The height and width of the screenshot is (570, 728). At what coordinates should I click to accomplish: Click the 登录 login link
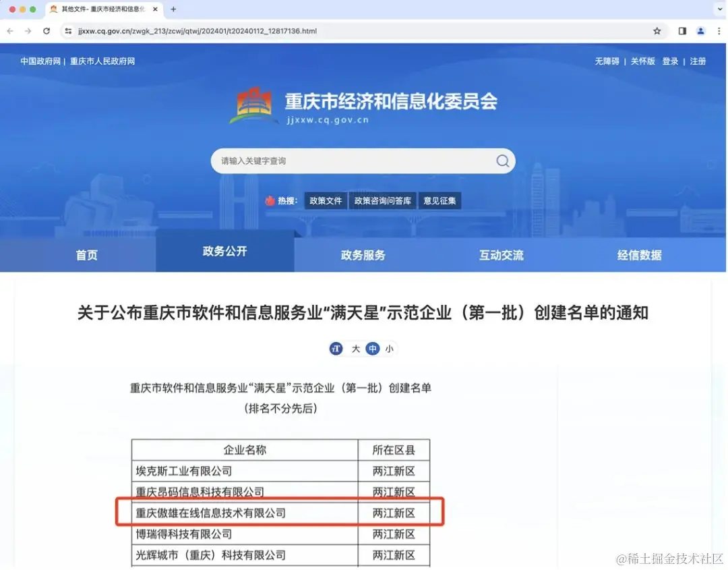coord(670,61)
